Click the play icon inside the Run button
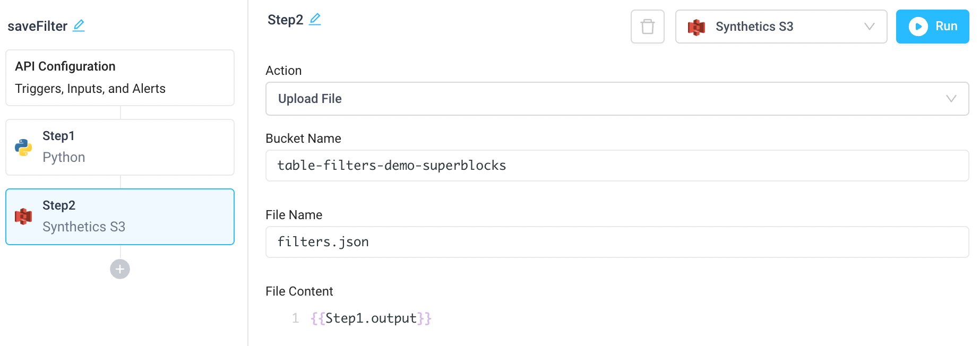The width and height of the screenshot is (980, 346). coord(918,27)
